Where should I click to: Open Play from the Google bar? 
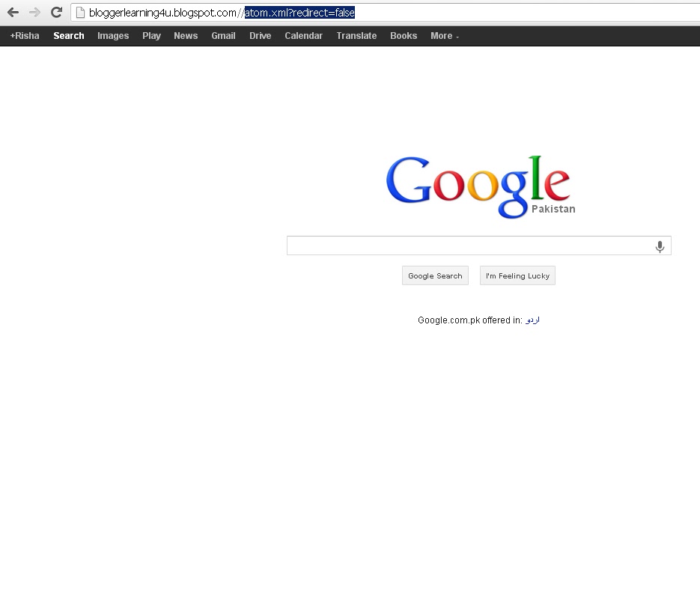point(151,36)
